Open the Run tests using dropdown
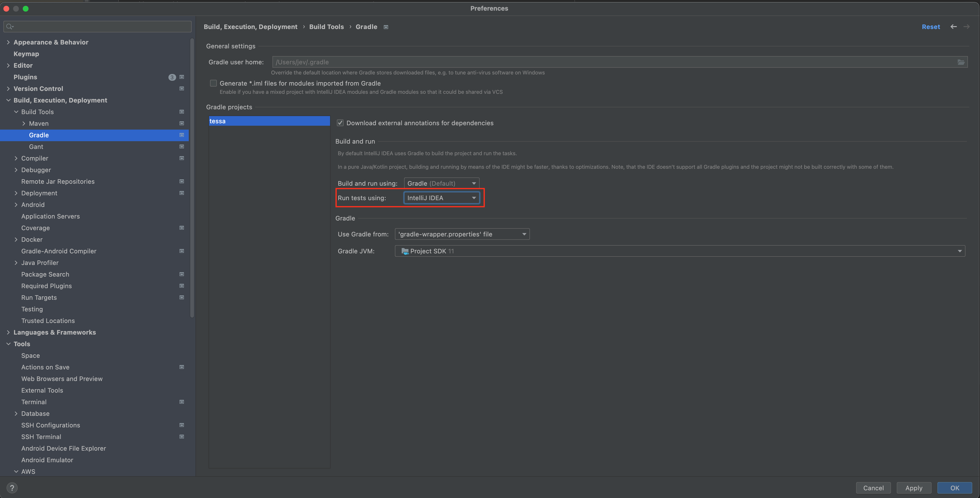Viewport: 980px width, 498px height. click(441, 198)
